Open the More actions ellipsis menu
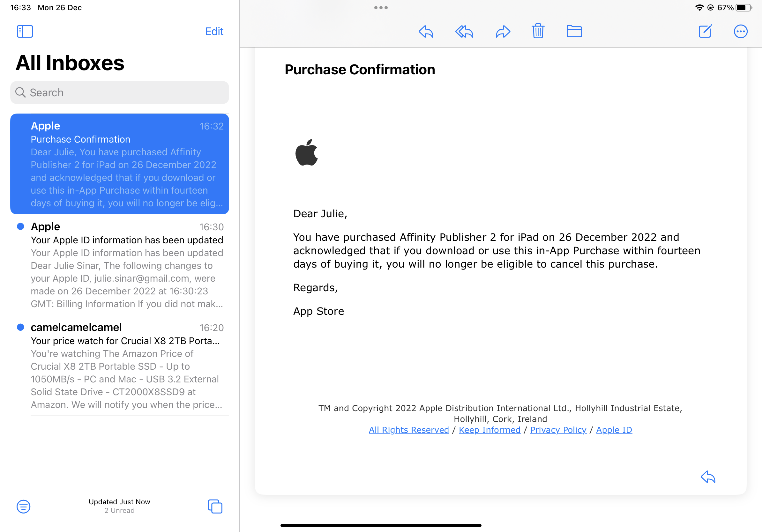 [x=740, y=32]
